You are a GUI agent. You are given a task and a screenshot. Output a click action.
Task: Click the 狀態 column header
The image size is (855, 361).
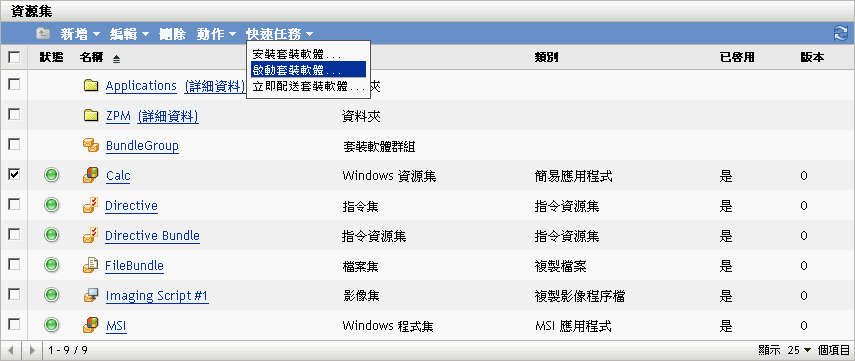(x=51, y=57)
